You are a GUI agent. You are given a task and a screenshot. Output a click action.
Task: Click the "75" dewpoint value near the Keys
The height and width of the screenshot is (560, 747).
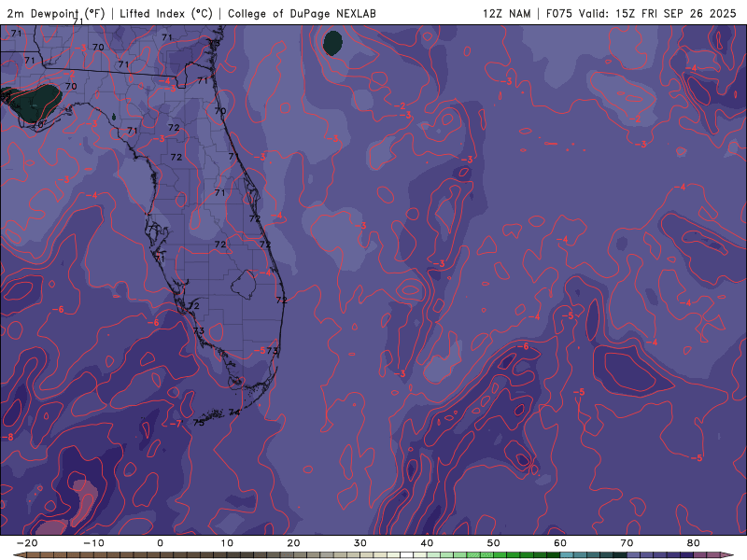point(199,423)
